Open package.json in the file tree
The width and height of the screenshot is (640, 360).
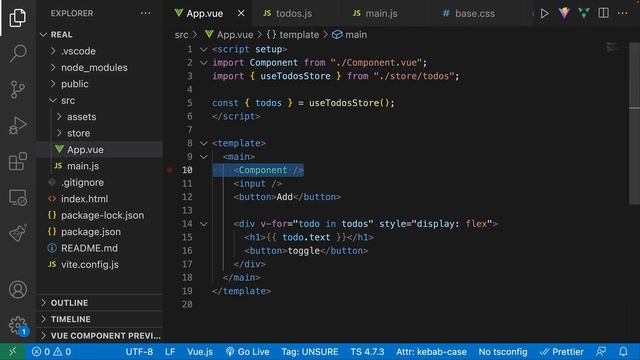(100, 231)
